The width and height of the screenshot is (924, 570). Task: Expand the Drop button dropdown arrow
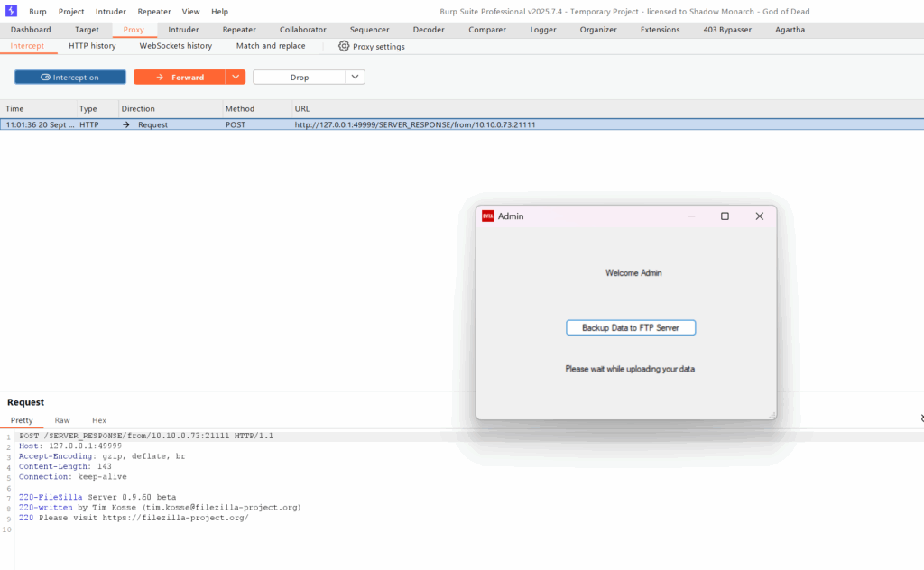pyautogui.click(x=356, y=78)
